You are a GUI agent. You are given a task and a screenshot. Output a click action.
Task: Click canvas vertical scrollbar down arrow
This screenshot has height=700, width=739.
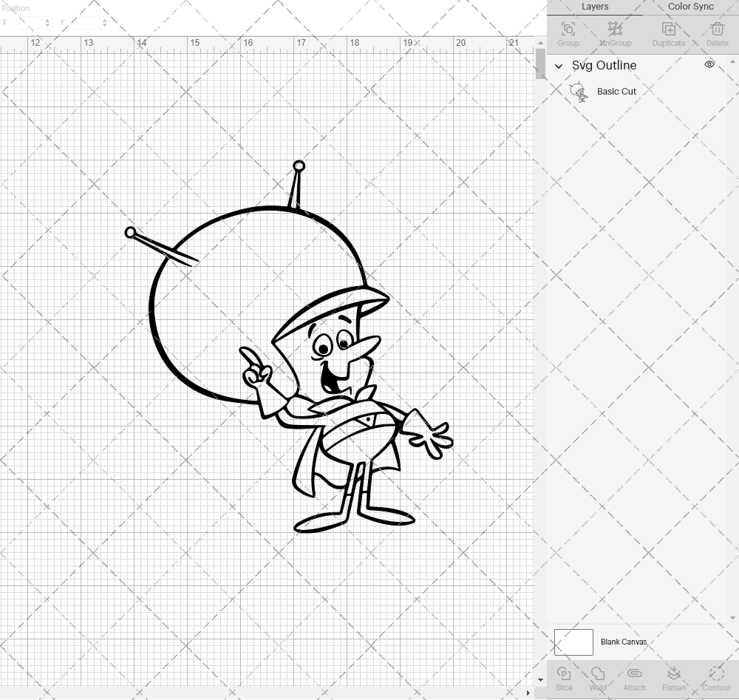540,680
